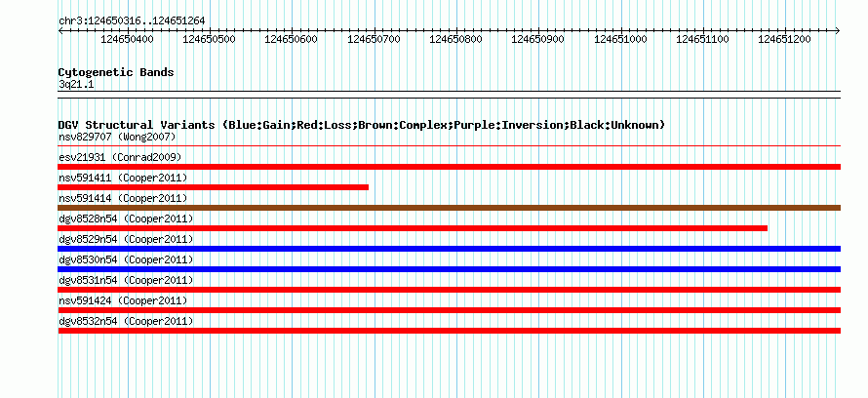Click ruler position 124650700
Viewport: 868px width, 398px height.
click(375, 39)
